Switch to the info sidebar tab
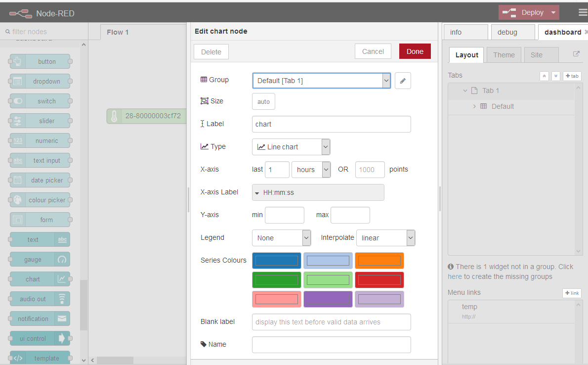This screenshot has width=588, height=365. pyautogui.click(x=466, y=32)
